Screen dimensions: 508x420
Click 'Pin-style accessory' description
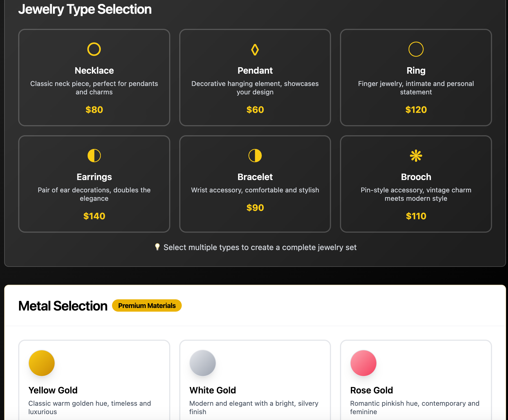[416, 194]
